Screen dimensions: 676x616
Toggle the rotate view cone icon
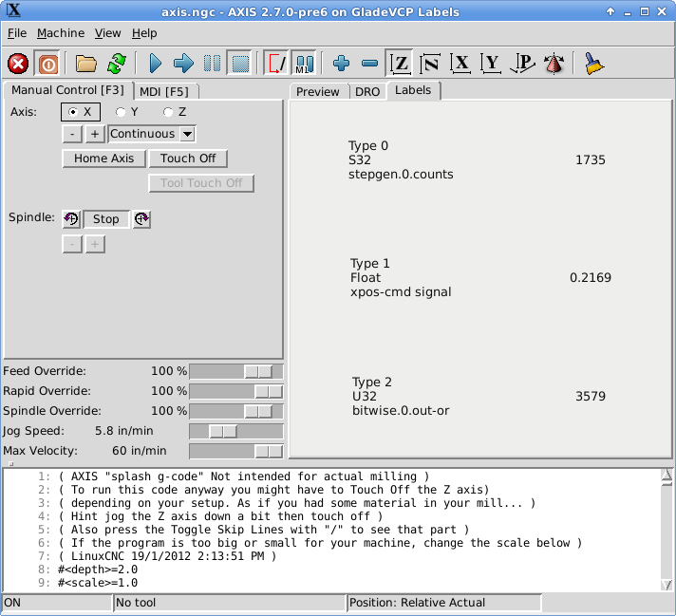pyautogui.click(x=554, y=64)
